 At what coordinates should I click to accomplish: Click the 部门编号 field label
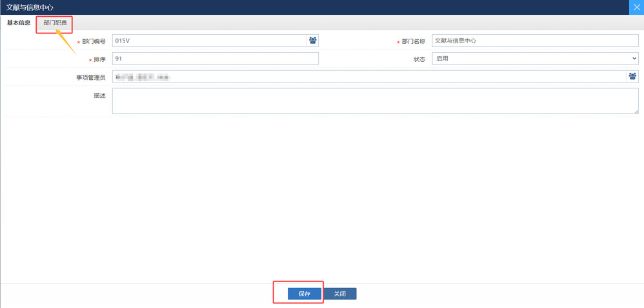coord(94,41)
